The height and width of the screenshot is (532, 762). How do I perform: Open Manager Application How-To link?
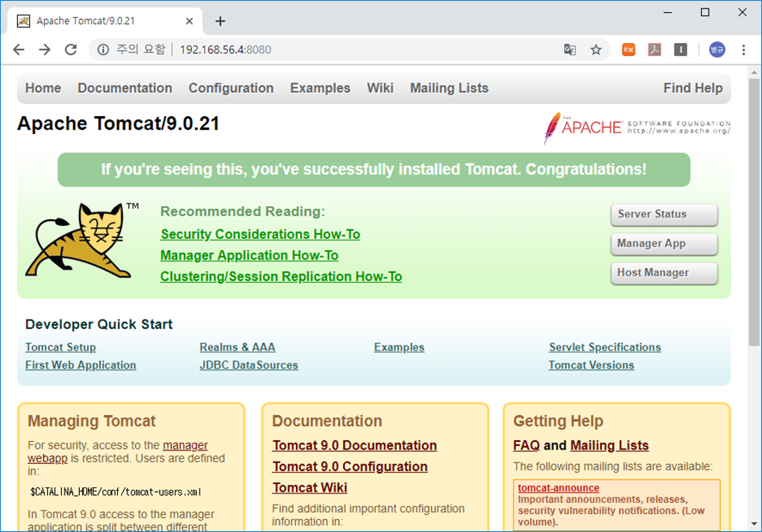tap(249, 255)
